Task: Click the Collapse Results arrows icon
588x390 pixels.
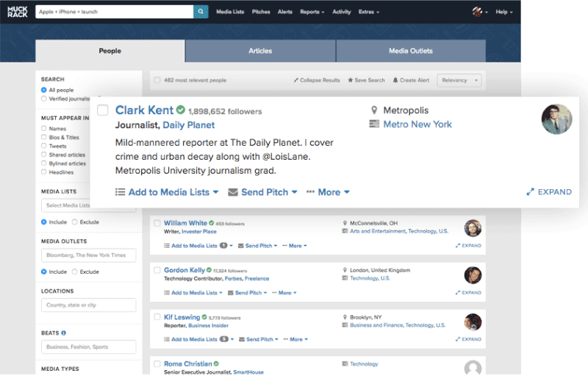Action: point(296,80)
